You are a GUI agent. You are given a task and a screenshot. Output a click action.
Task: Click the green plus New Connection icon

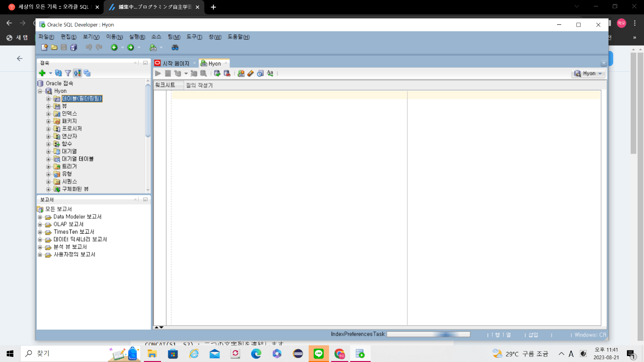coord(42,73)
